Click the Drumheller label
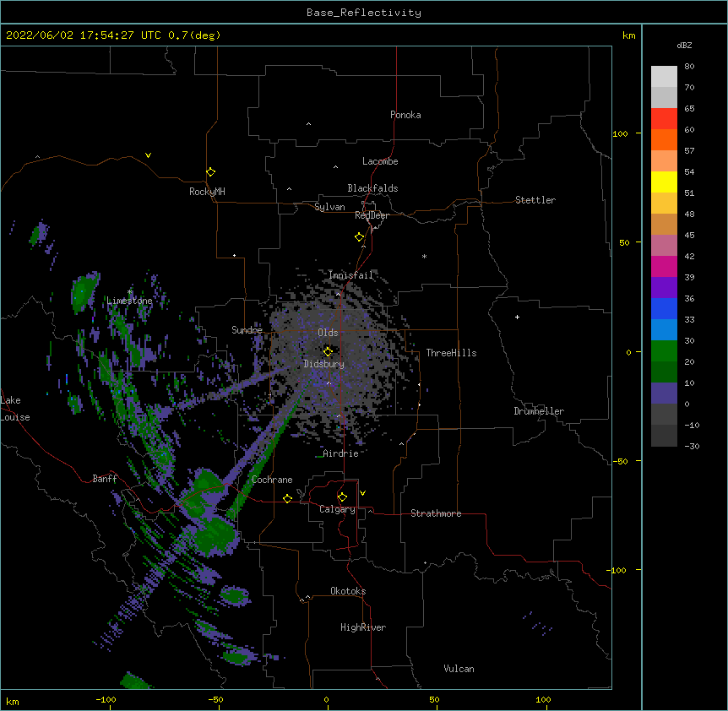The image size is (728, 711). (x=539, y=411)
